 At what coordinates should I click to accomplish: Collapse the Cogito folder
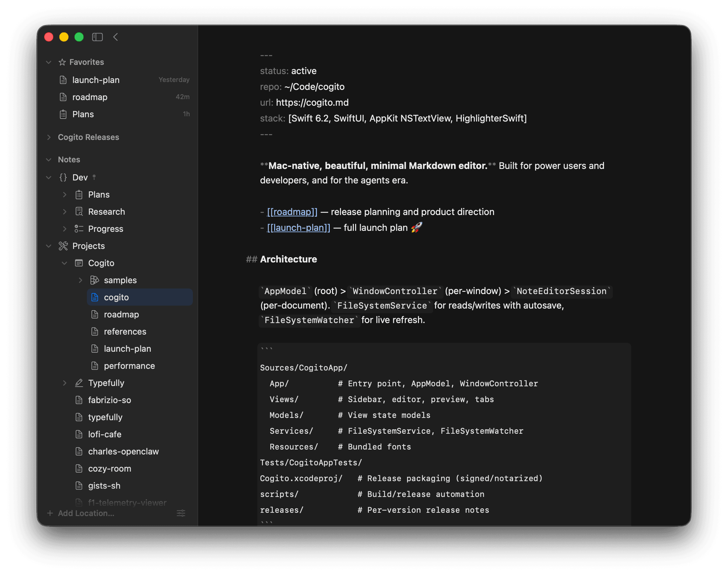(65, 263)
